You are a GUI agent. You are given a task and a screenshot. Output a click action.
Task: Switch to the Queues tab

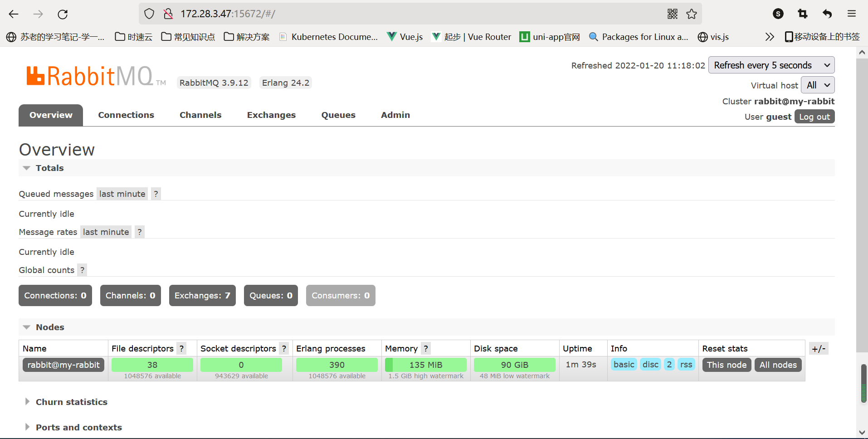(338, 115)
